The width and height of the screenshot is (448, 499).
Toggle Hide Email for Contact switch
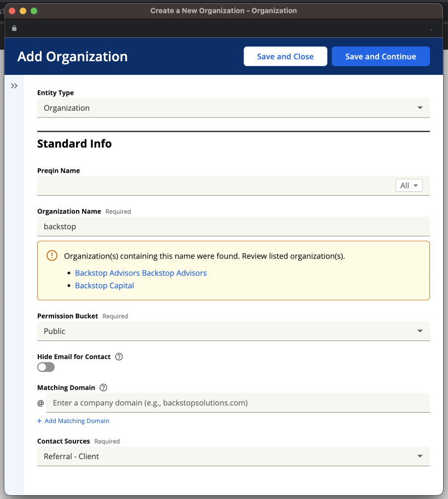click(46, 367)
